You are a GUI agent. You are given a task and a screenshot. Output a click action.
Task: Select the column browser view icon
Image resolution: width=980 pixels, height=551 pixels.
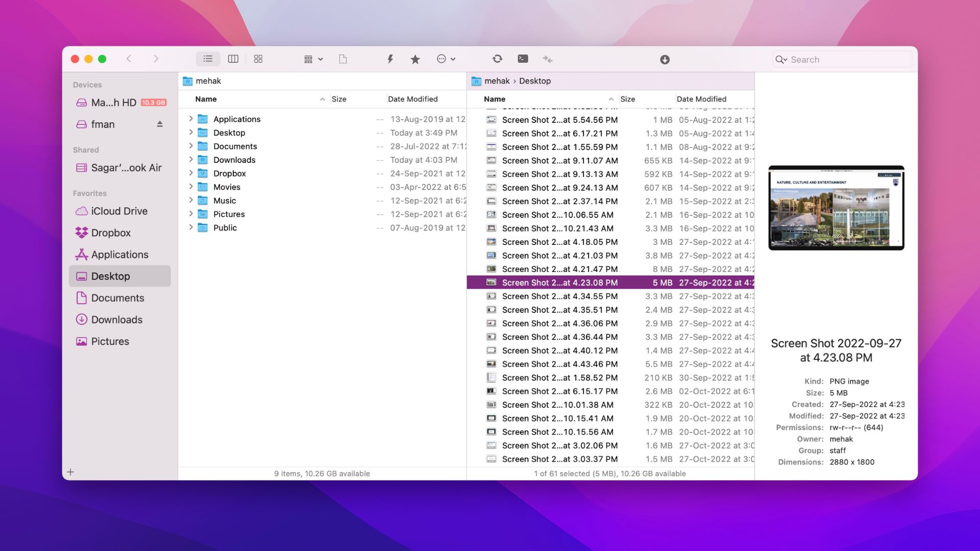click(233, 59)
